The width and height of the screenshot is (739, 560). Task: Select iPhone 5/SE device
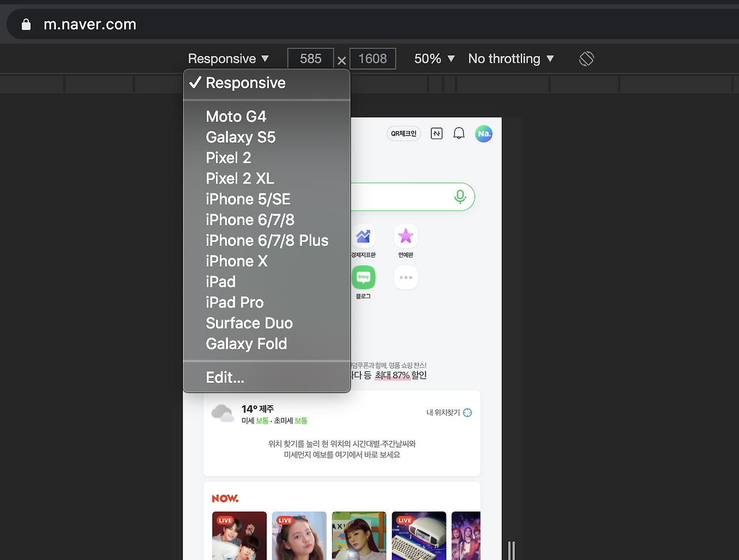267,200
